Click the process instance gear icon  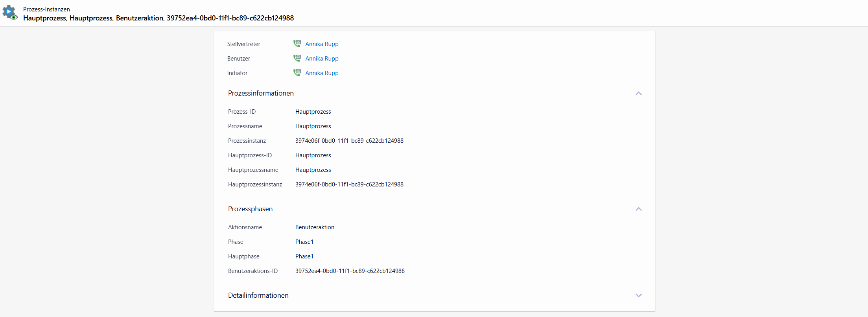pos(10,13)
